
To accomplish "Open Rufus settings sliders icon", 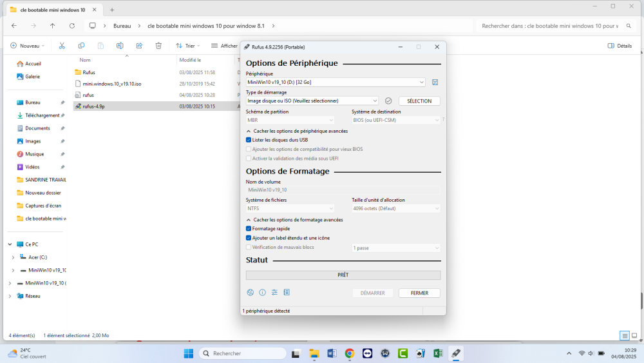I will (x=274, y=292).
